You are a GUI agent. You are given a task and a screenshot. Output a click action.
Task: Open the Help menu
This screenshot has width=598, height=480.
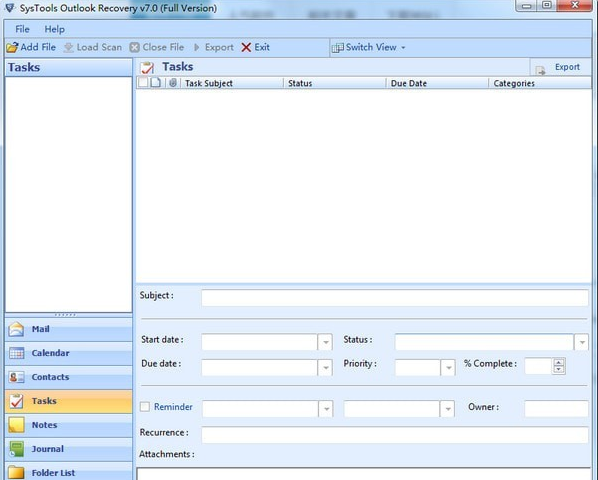pos(55,29)
